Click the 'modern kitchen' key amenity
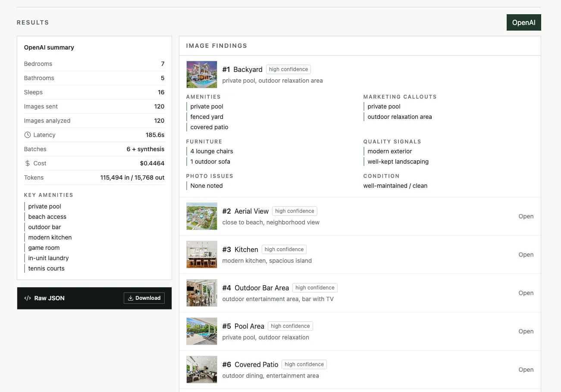The width and height of the screenshot is (561, 392). [50, 237]
